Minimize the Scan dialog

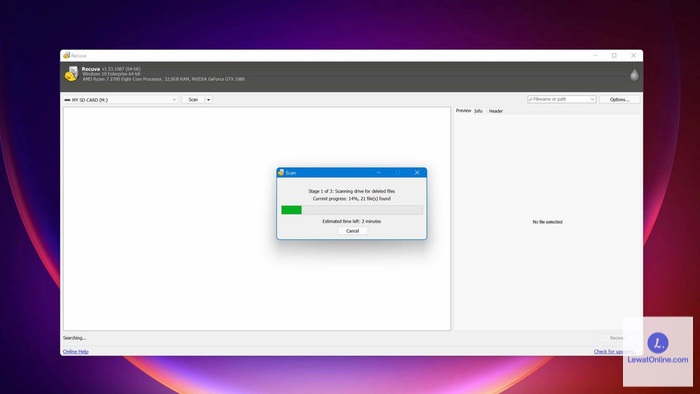tap(379, 172)
